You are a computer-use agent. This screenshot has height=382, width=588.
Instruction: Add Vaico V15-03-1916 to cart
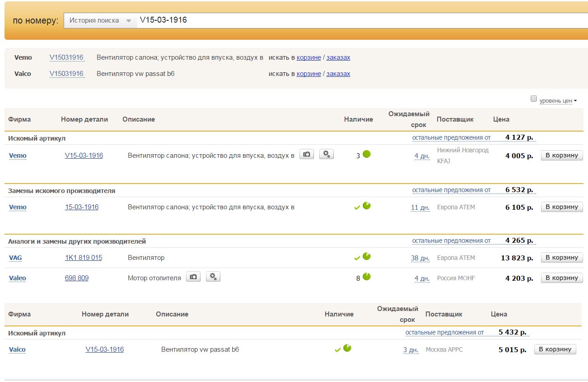click(555, 349)
